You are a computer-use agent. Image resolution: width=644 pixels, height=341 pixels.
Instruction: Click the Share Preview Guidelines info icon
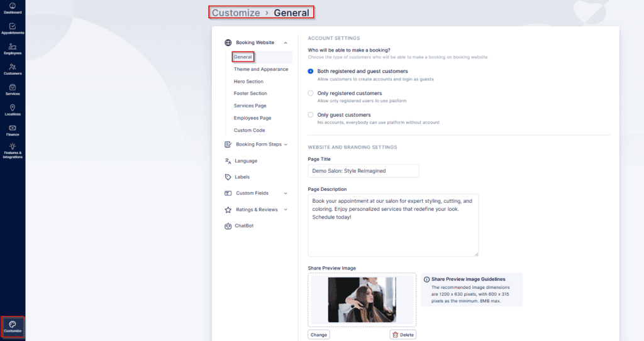[x=427, y=279]
